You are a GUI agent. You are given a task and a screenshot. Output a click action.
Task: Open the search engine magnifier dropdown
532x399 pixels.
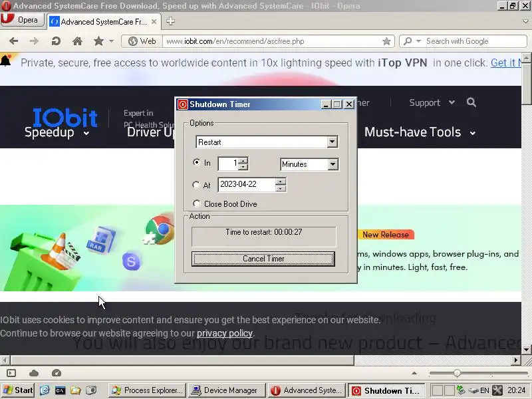(x=412, y=41)
